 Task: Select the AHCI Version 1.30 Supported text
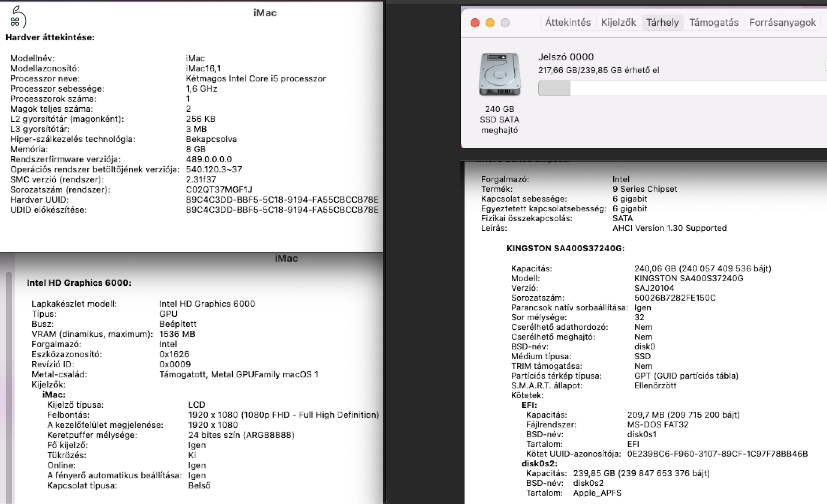point(669,228)
